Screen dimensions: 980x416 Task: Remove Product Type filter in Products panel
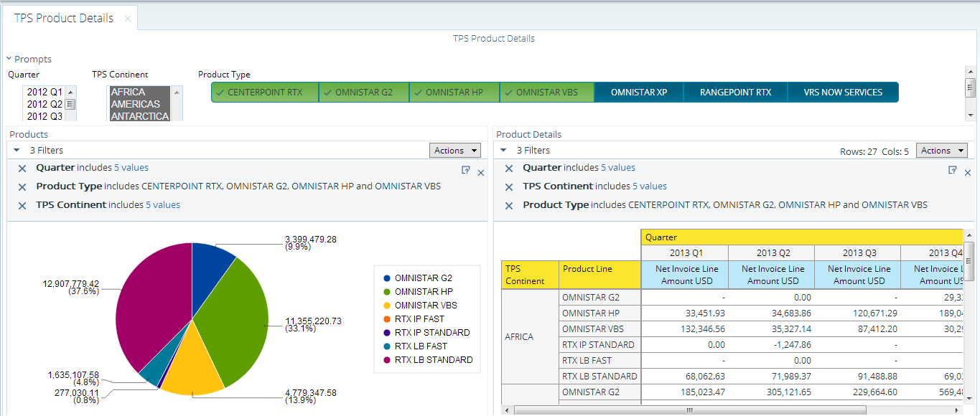(x=22, y=187)
